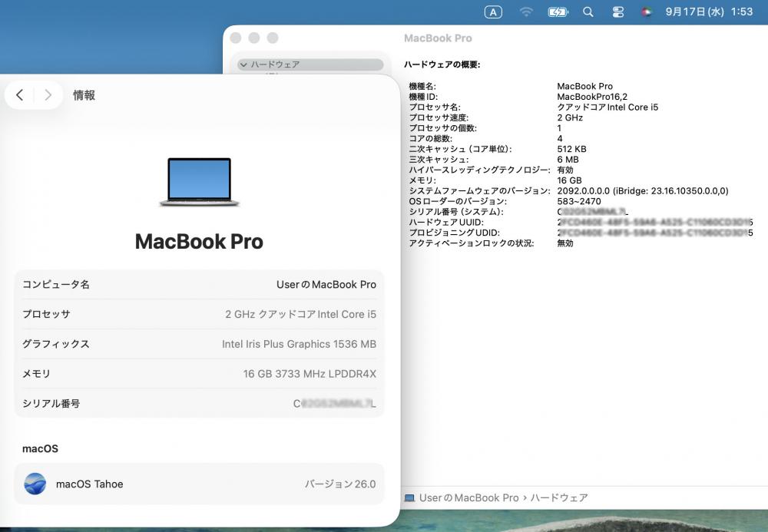Select アクティベーションロックの状況 value 無効

click(x=565, y=243)
